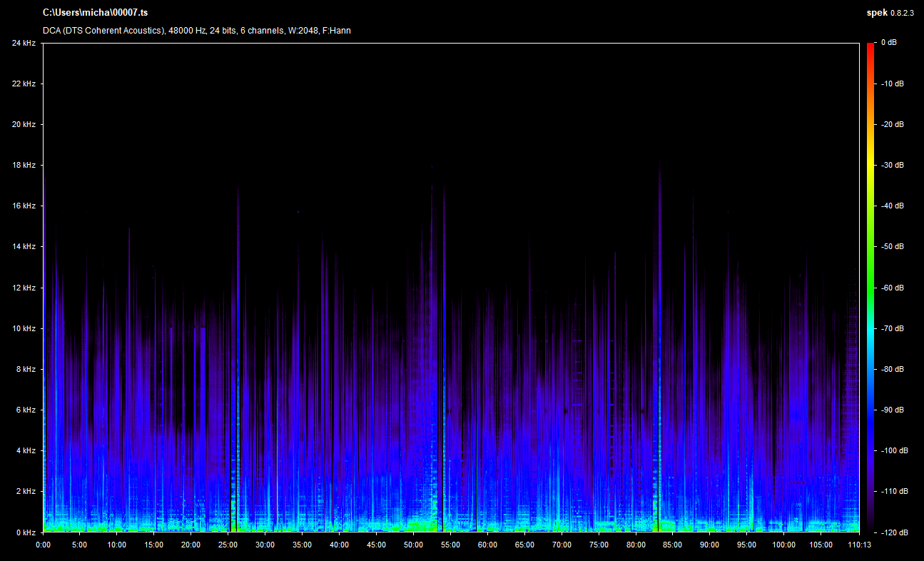Click the red top of the color scale bar

[870, 46]
